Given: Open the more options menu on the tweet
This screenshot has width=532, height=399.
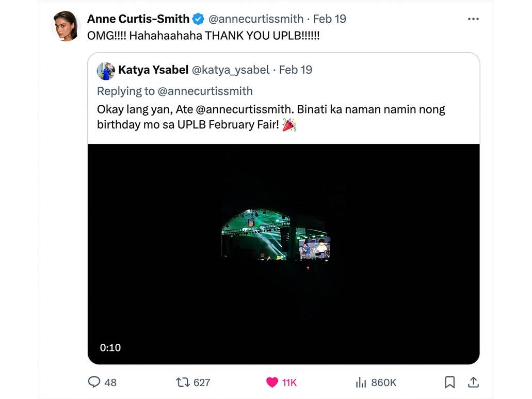Looking at the screenshot, I should point(472,18).
